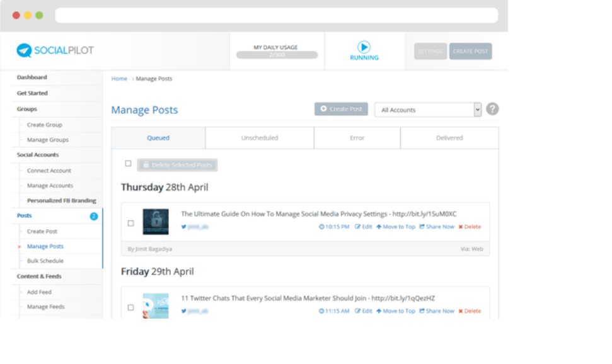
Task: Switch to the Error tab
Action: (x=357, y=138)
